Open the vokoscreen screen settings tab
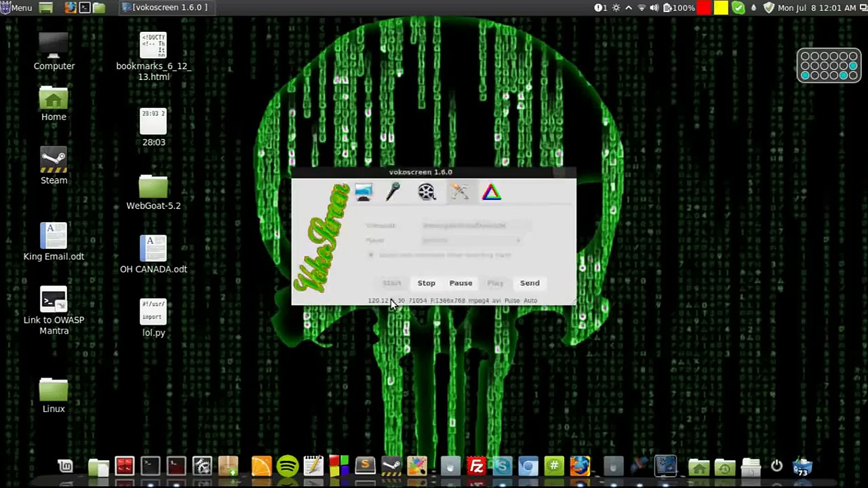This screenshot has width=868, height=488. [x=363, y=192]
